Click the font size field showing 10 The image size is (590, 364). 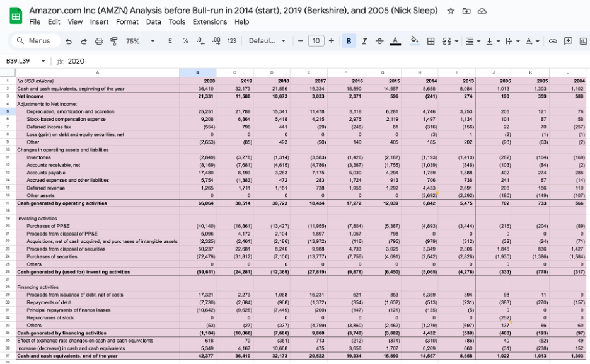click(316, 40)
